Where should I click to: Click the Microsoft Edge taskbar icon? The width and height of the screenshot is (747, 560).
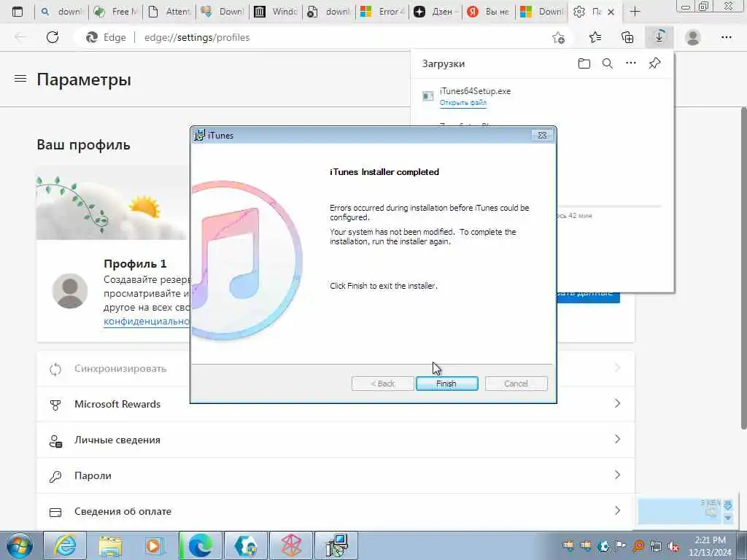(201, 545)
